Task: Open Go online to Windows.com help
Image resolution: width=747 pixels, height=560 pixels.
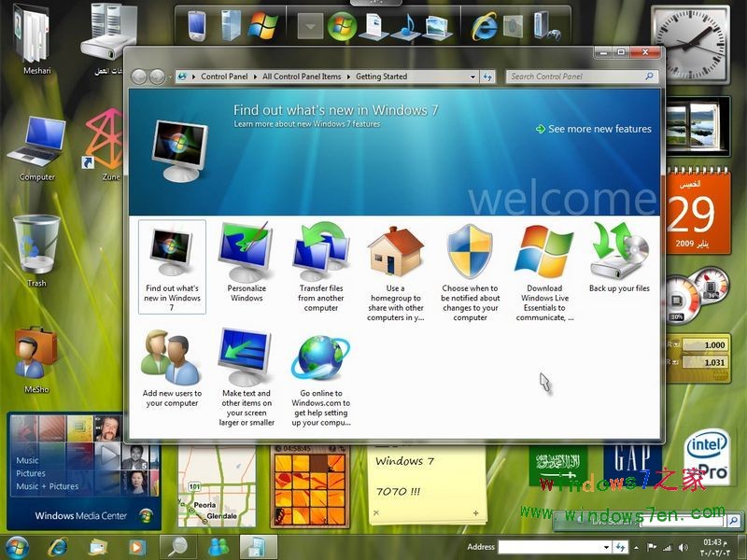Action: [320, 364]
